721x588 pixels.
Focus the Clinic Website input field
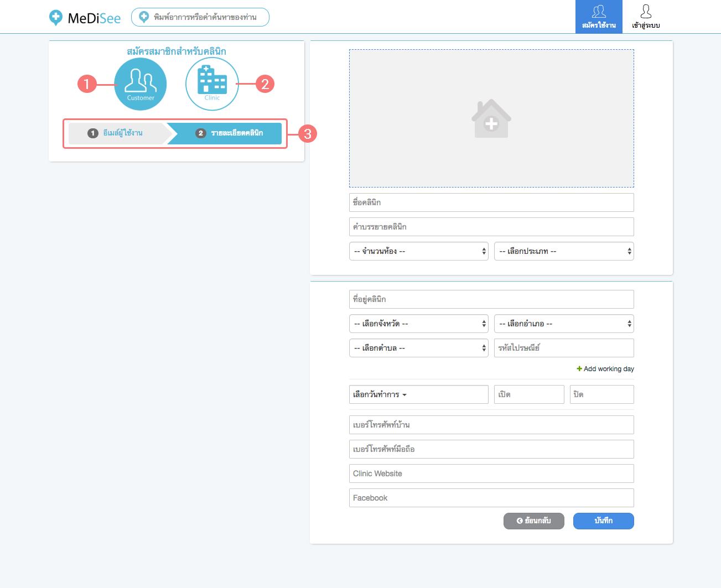pos(491,473)
